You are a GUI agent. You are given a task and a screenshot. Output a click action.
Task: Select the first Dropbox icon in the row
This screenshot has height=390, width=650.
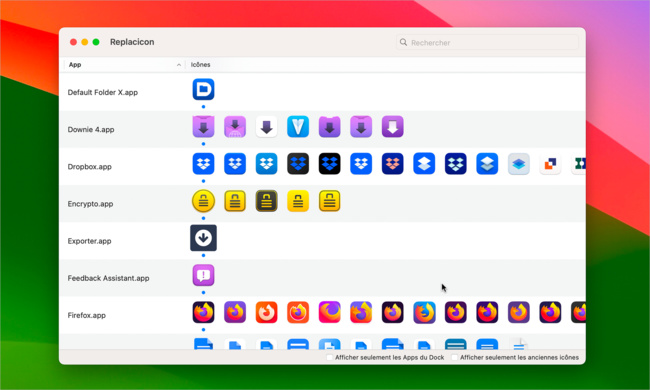click(x=203, y=164)
